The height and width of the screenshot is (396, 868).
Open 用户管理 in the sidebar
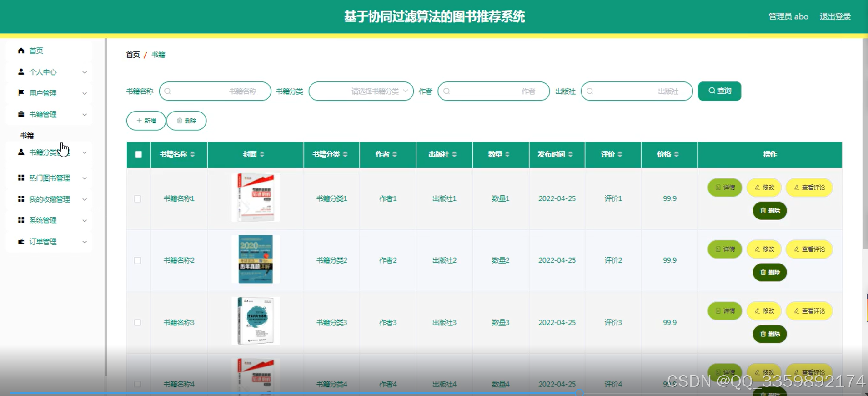tap(49, 93)
